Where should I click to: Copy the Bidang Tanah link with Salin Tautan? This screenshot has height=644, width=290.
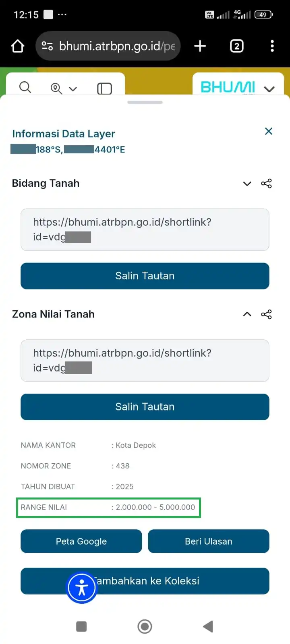pos(145,276)
